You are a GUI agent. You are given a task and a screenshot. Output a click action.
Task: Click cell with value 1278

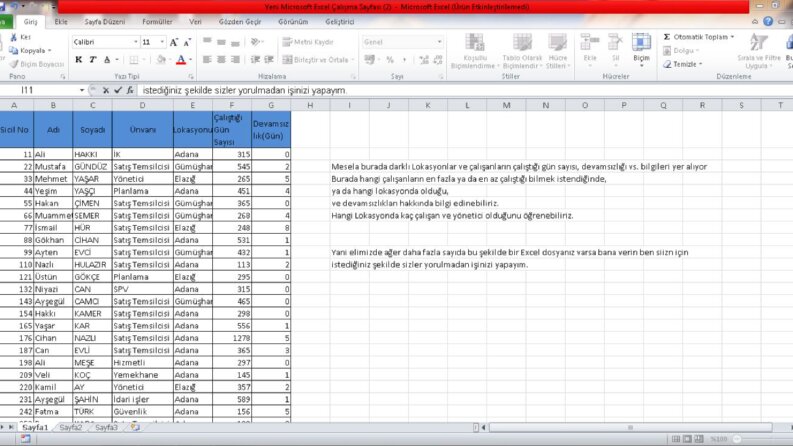pyautogui.click(x=232, y=338)
